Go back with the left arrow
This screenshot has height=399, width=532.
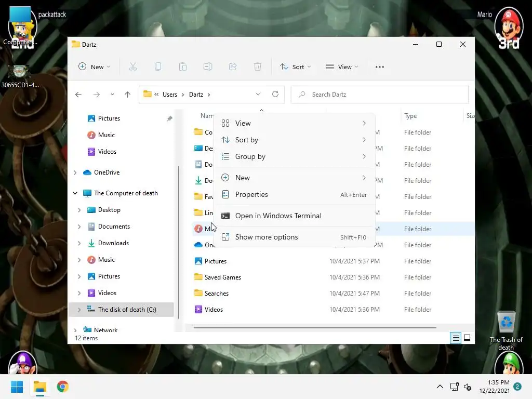tap(78, 95)
